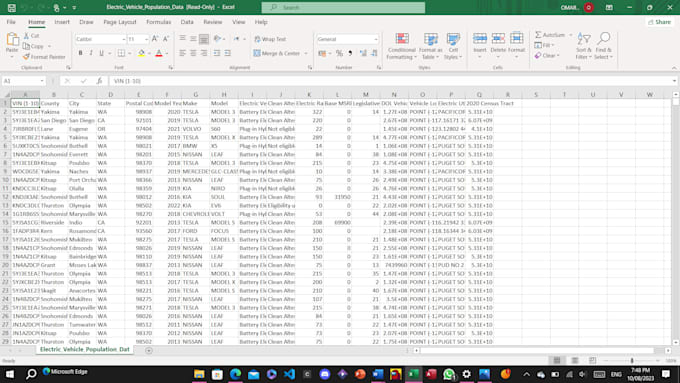
Task: Click the Copy icon
Action: tap(26, 46)
